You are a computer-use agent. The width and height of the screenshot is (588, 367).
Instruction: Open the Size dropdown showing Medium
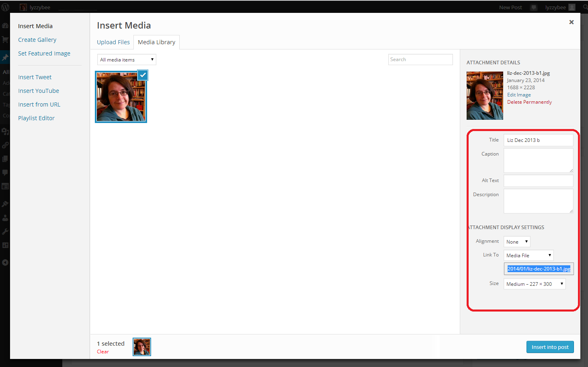(535, 284)
